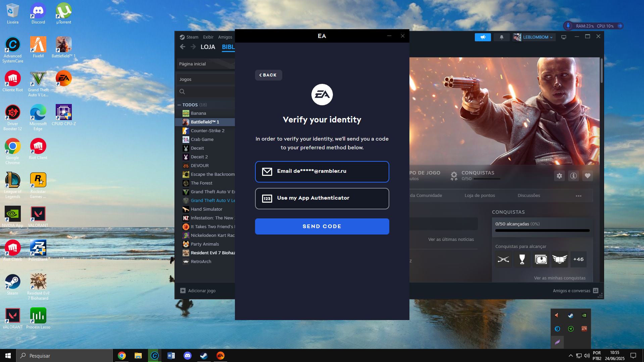Image resolution: width=644 pixels, height=362 pixels.
Task: Open the more options ellipsis
Action: 578,196
